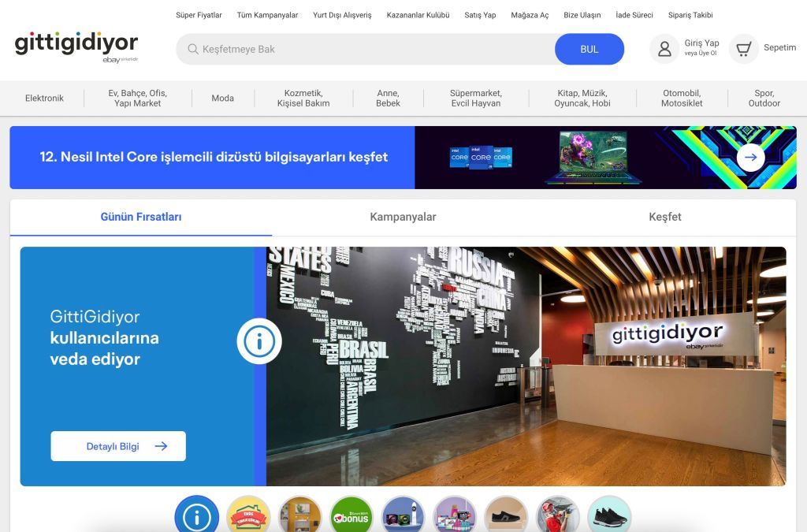807x532 pixels.
Task: Open Kitap, Müzik, Oyuncak, Hobi category
Action: tap(582, 98)
